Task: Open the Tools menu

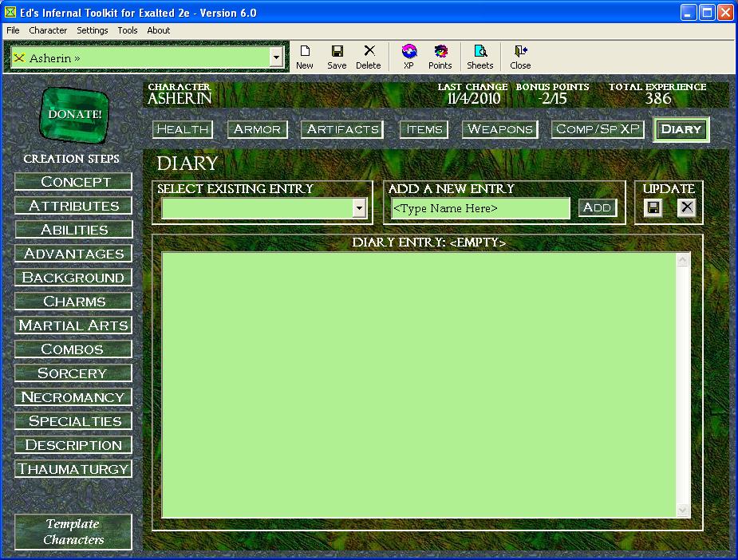Action: (x=128, y=30)
